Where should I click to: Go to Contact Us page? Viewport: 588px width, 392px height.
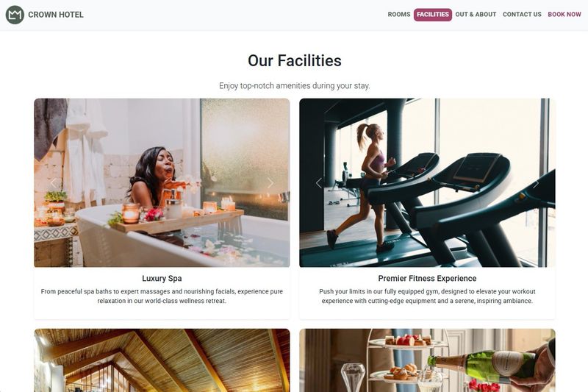coord(522,15)
